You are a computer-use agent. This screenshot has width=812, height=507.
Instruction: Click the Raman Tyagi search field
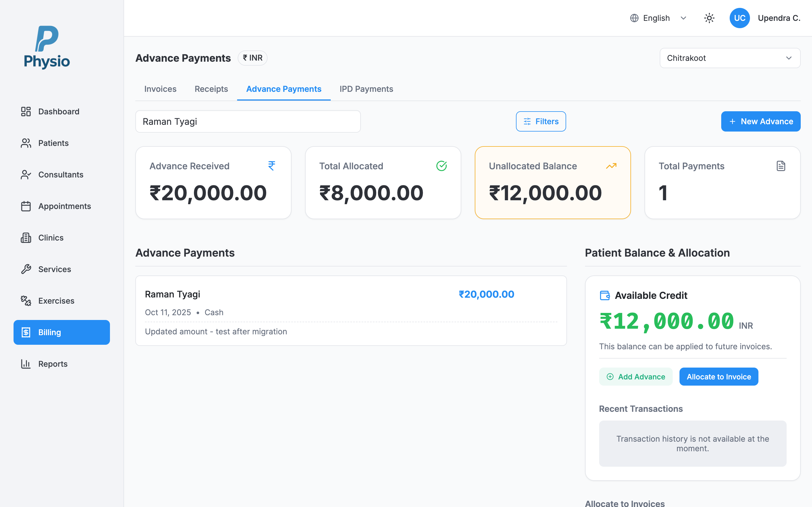click(248, 121)
